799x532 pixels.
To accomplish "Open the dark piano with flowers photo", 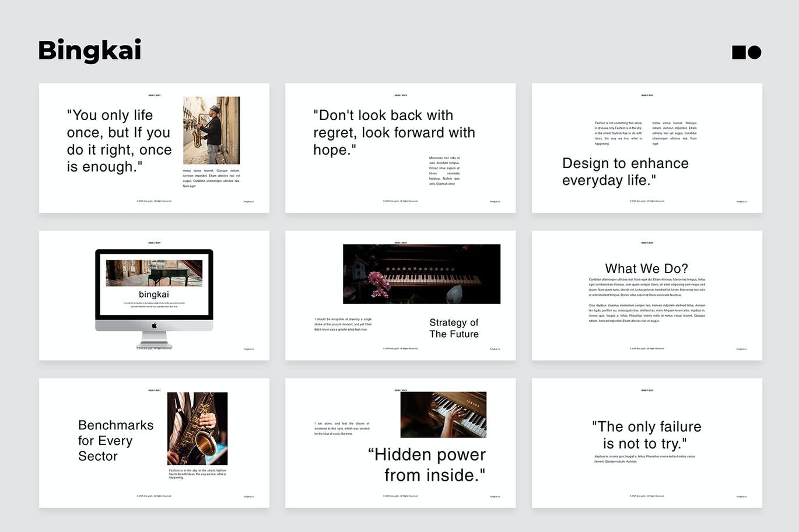I will (x=421, y=274).
